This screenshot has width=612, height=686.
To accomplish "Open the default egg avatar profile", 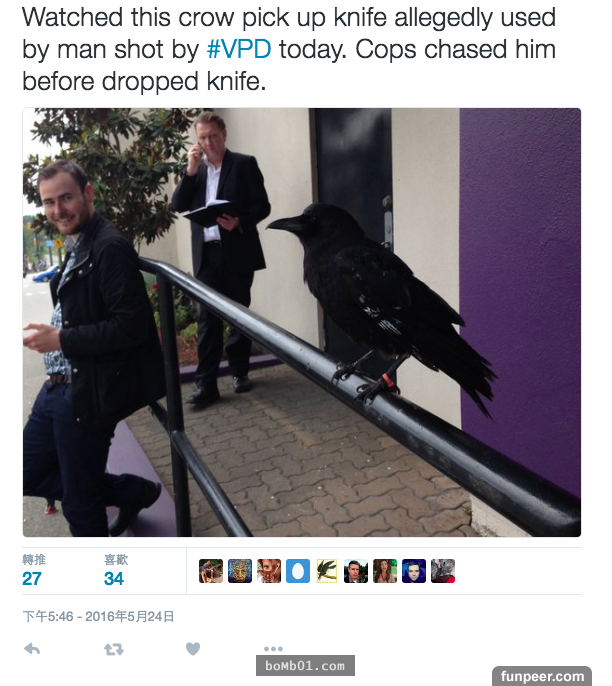I will [x=298, y=571].
